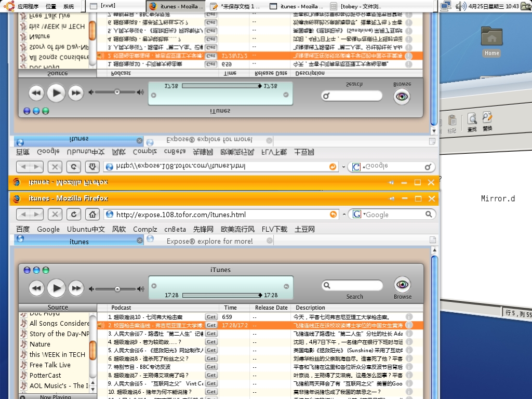
Task: Open the 土豆网 bookmark in upright bookmarks bar
Action: [304, 229]
